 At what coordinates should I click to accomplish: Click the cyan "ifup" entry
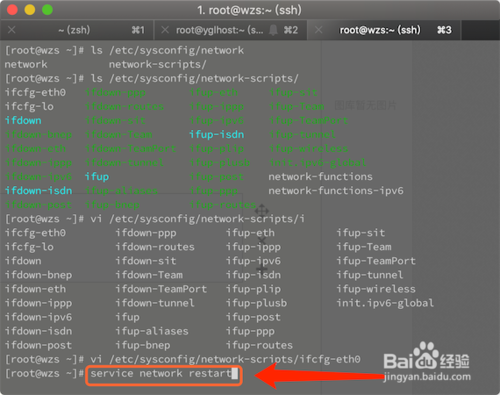(x=97, y=177)
